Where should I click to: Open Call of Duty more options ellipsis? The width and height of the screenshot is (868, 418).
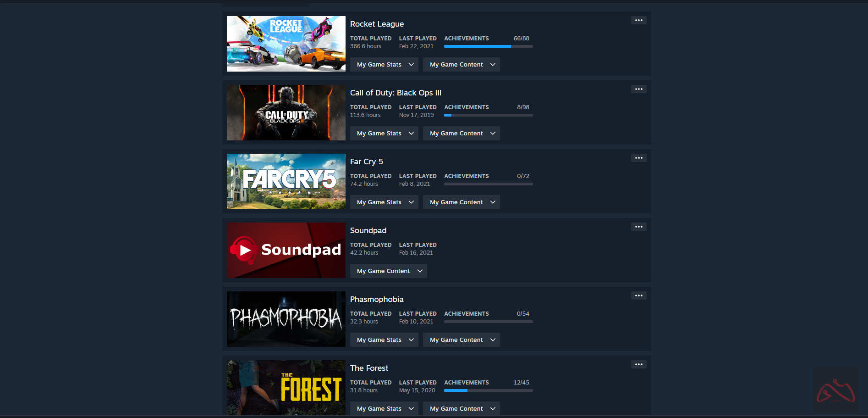[x=638, y=89]
